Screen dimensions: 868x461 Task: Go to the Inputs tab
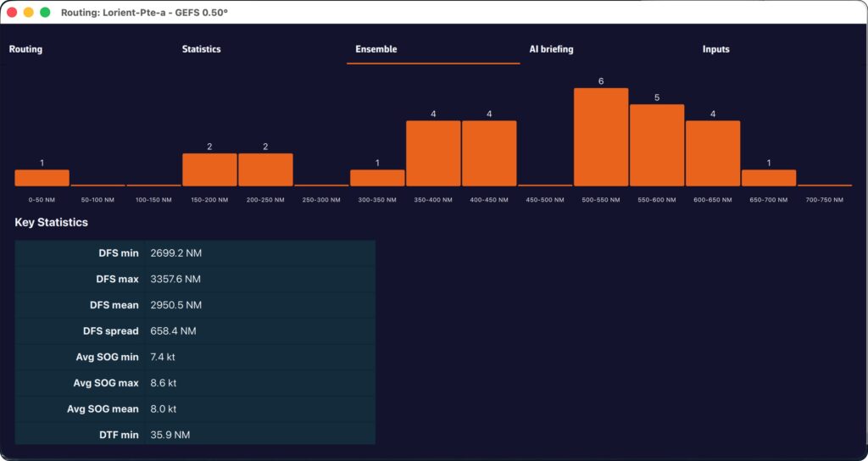(x=715, y=49)
